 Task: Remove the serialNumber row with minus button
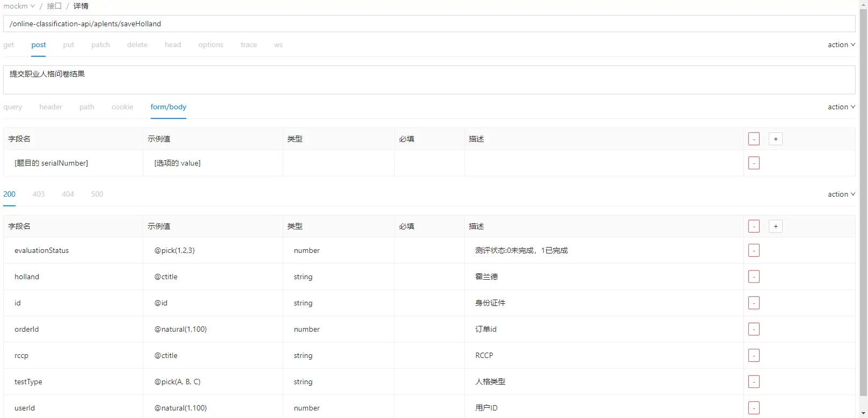(754, 163)
